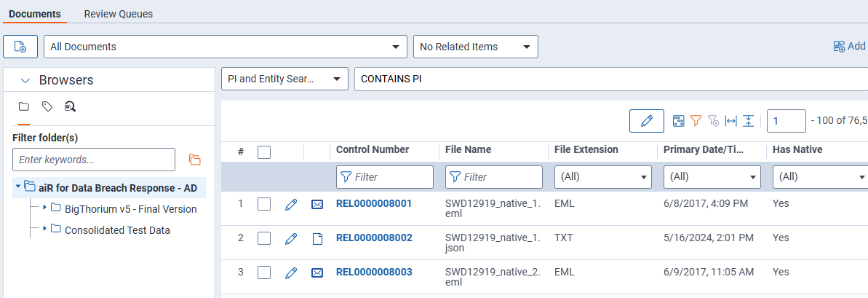This screenshot has width=868, height=298.
Task: Click the edit pencil for REL0000008001
Action: 290,205
